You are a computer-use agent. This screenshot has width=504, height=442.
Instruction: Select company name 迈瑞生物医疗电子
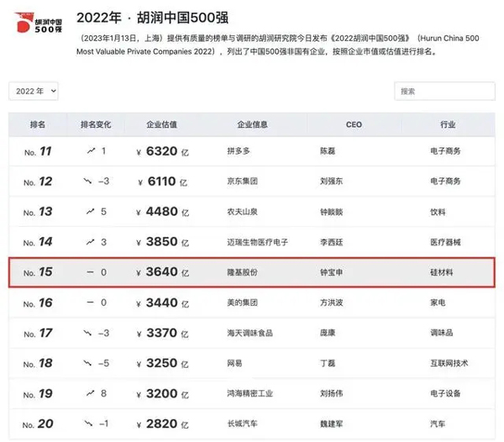[x=258, y=242]
